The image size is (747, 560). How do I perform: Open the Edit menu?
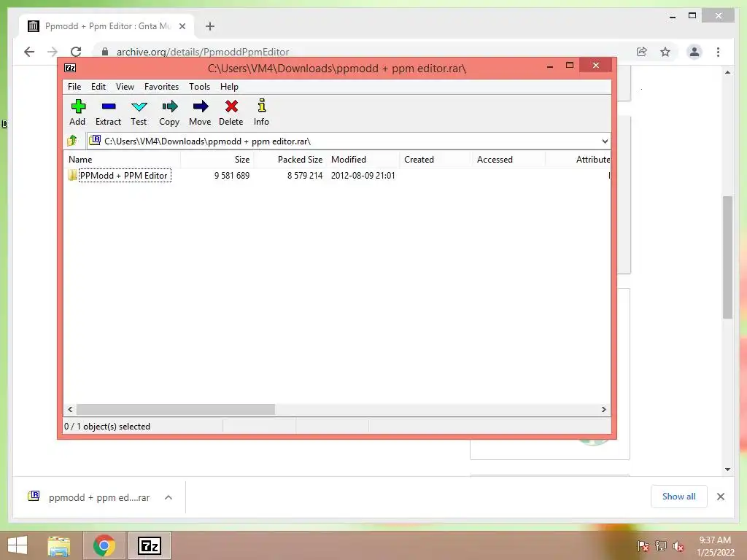[x=98, y=87]
